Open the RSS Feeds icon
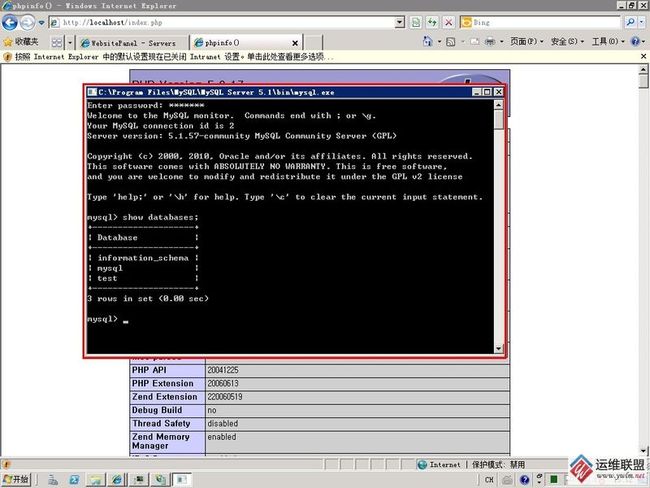 coord(451,42)
